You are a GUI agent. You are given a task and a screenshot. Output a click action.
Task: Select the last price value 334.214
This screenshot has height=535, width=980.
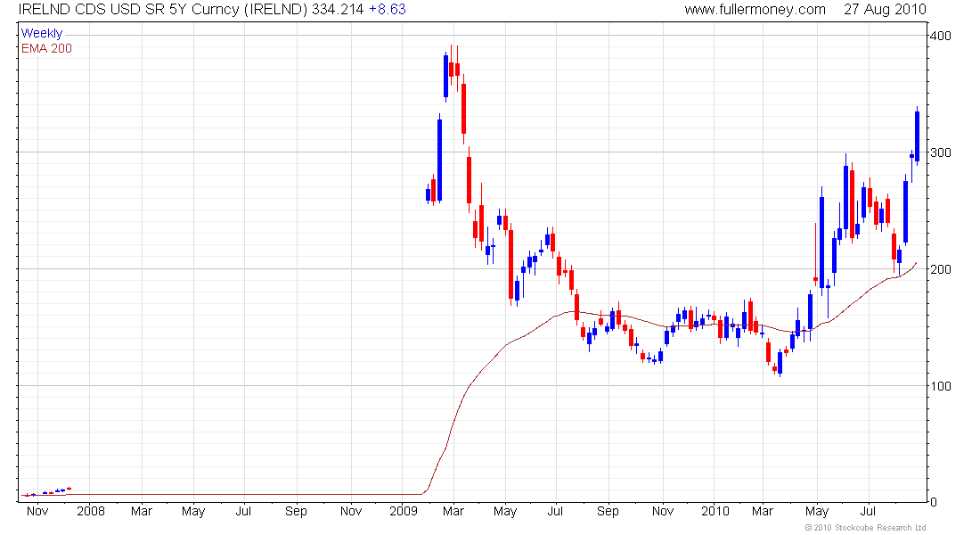(x=339, y=10)
